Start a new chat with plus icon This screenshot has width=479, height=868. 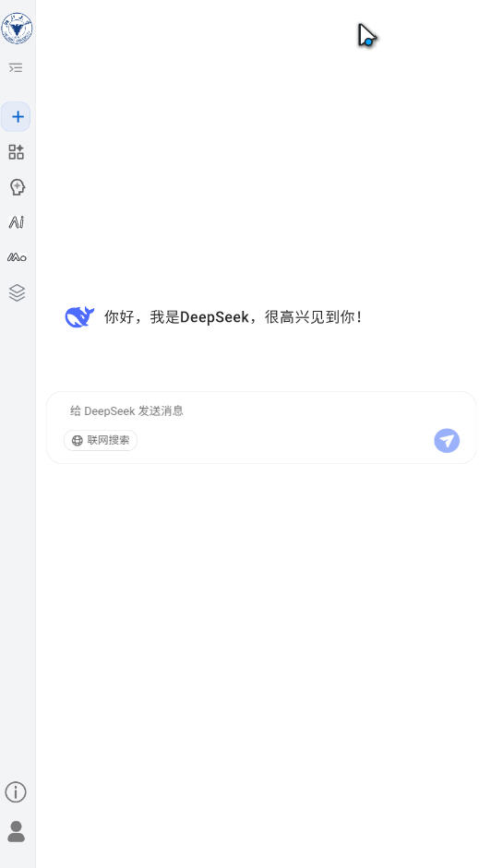point(18,117)
